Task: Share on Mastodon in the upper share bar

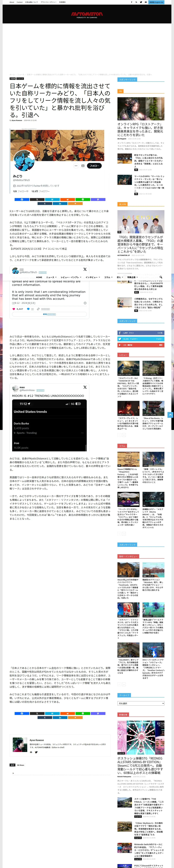Action: coord(98,199)
